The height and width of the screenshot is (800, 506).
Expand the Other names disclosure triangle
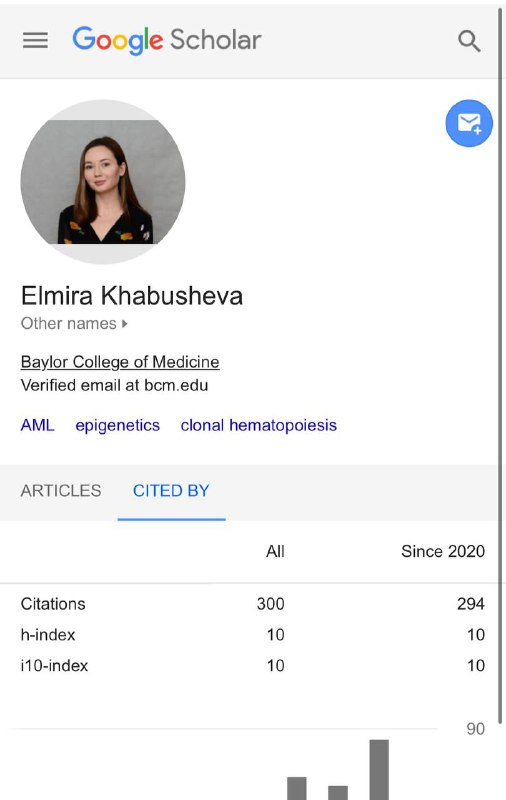pos(124,323)
